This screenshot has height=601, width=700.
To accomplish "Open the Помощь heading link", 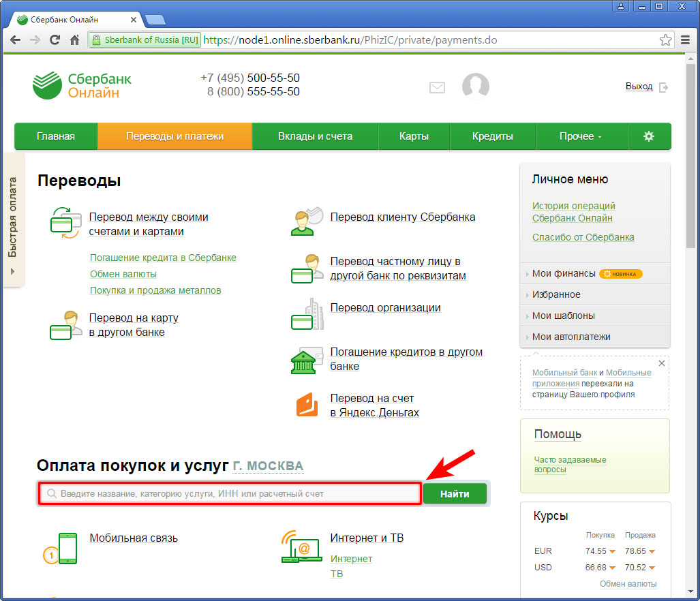I will pos(558,434).
